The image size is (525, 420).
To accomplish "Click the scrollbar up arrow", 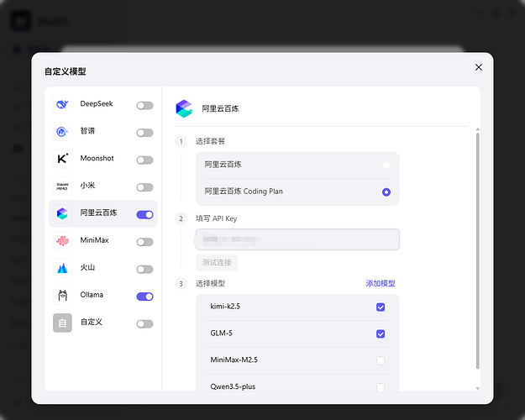I will coord(477,129).
